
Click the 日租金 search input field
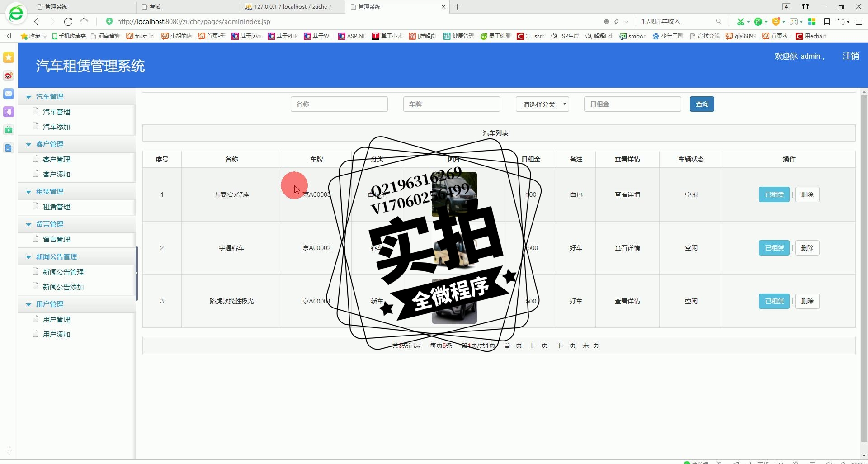tap(632, 104)
